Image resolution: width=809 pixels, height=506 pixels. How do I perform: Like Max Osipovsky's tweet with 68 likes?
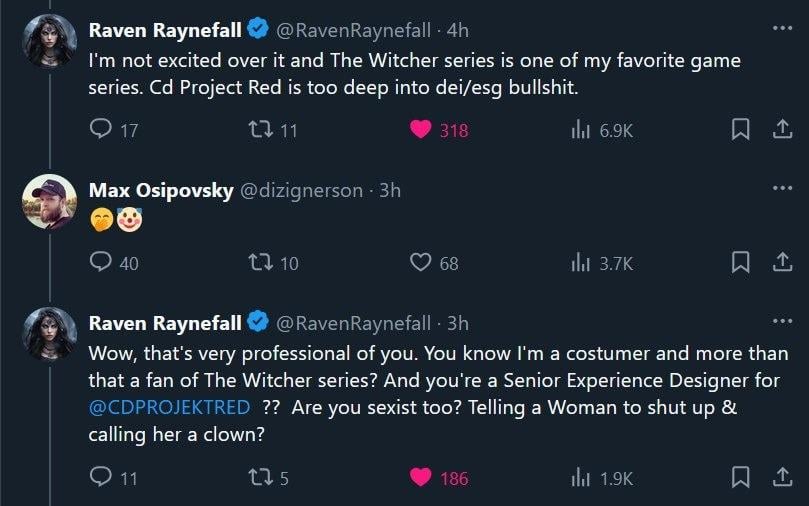click(x=421, y=263)
